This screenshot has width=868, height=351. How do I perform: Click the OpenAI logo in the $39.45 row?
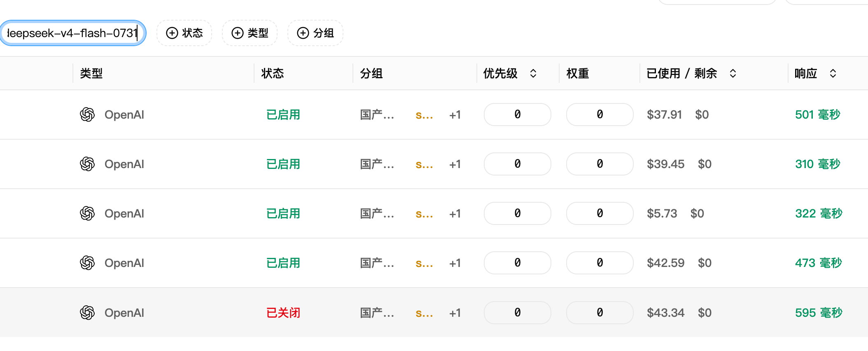point(87,164)
